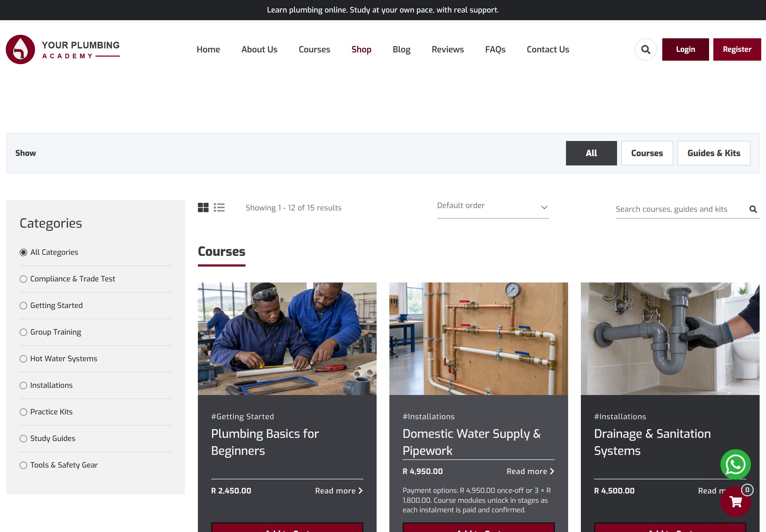Click #Installations tag on Domestic Water card
The width and height of the screenshot is (766, 532).
428,416
